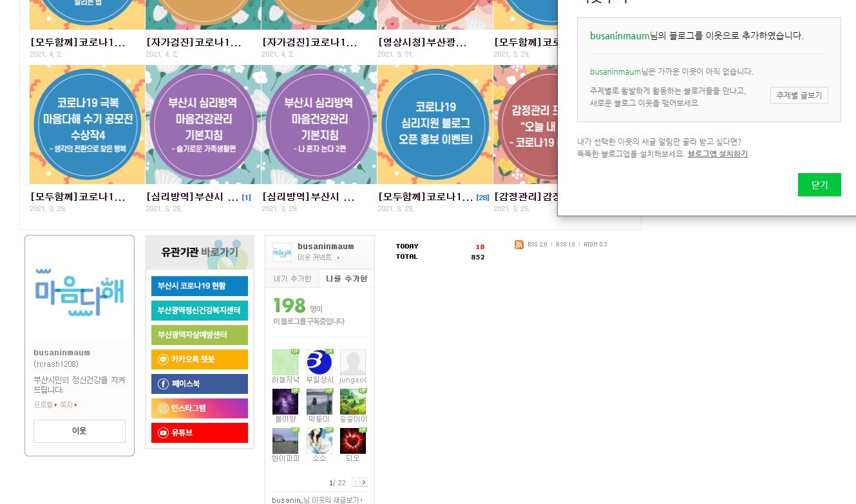Open the 코로나19 심리지원 블로그 오픈 홍보 이벤트 thumbnail
Image resolution: width=856 pixels, height=504 pixels.
(435, 124)
